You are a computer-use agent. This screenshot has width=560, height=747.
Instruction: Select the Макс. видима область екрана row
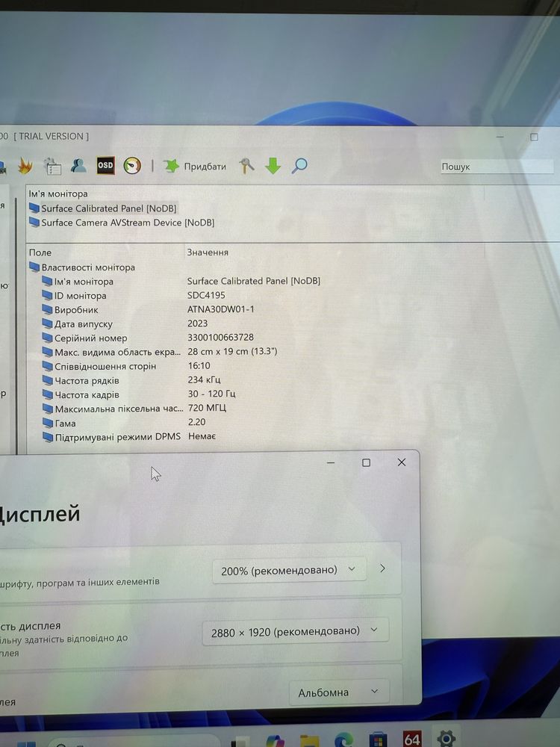point(111,353)
